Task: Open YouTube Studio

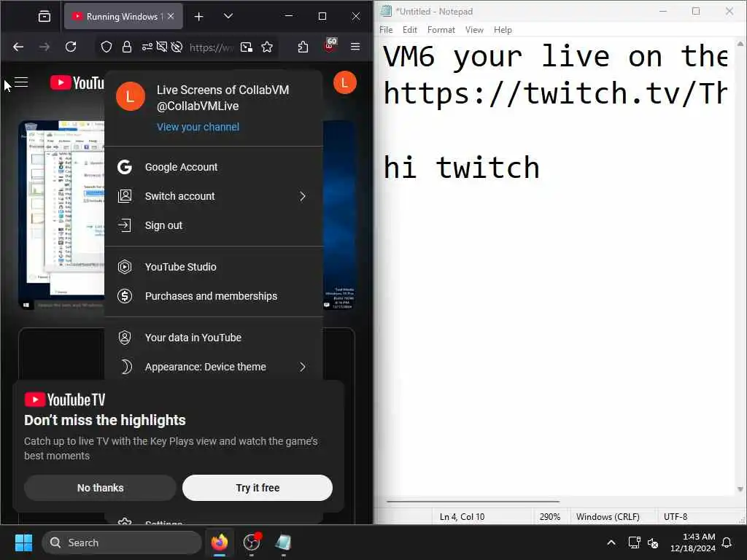Action: pyautogui.click(x=214, y=267)
